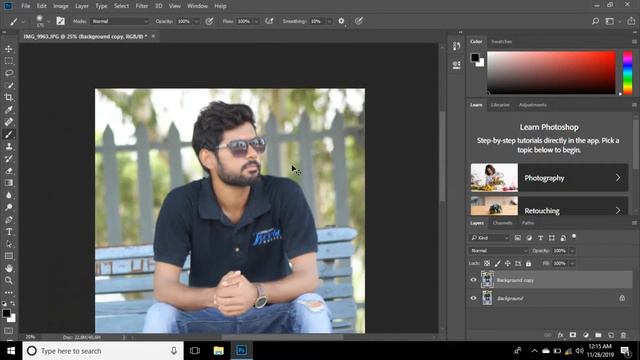The image size is (640, 360).
Task: Switch to the Adjustments tab
Action: (533, 105)
